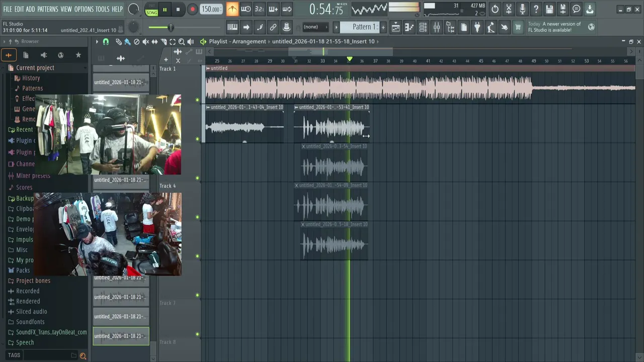Open the Mixer icon
This screenshot has height=362, width=644.
point(437,27)
